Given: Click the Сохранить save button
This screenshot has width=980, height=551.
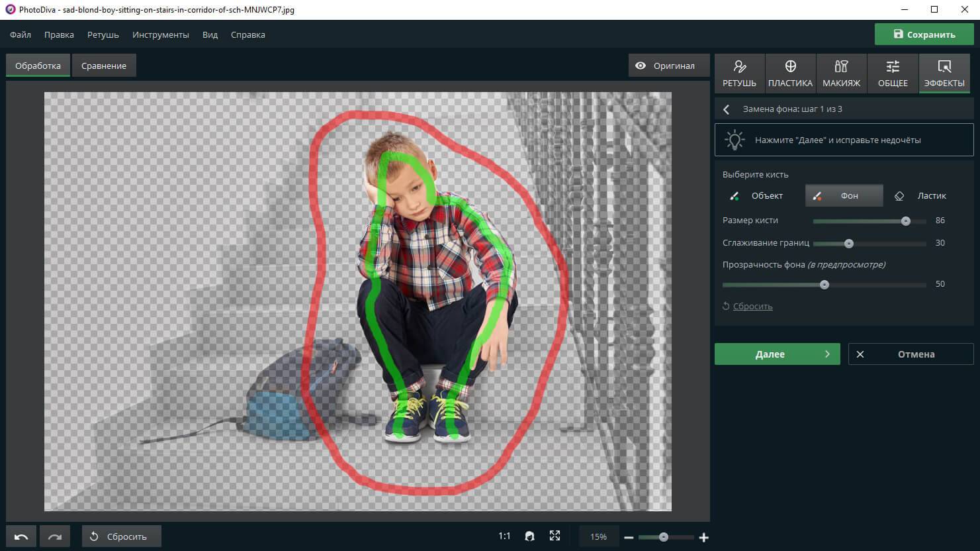Looking at the screenshot, I should tap(924, 34).
